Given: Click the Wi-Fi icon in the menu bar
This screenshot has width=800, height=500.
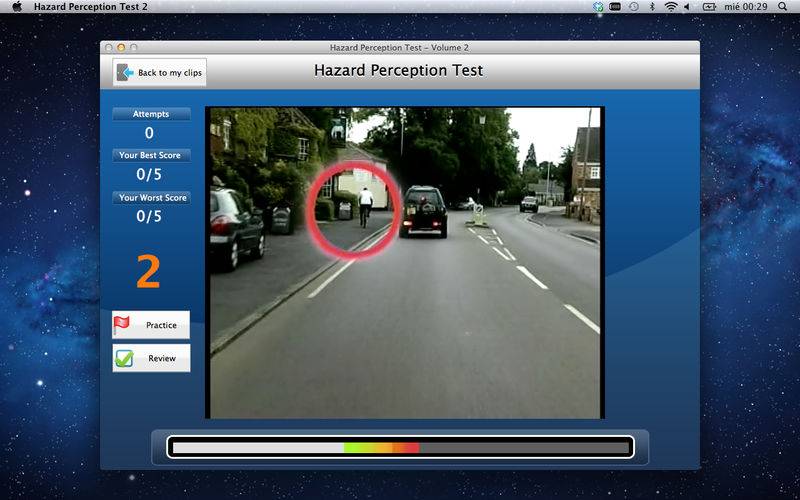Looking at the screenshot, I should pos(671,7).
